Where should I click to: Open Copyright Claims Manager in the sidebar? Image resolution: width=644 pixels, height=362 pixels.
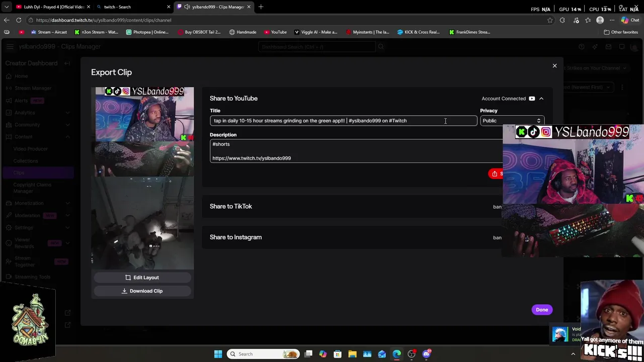32,188
